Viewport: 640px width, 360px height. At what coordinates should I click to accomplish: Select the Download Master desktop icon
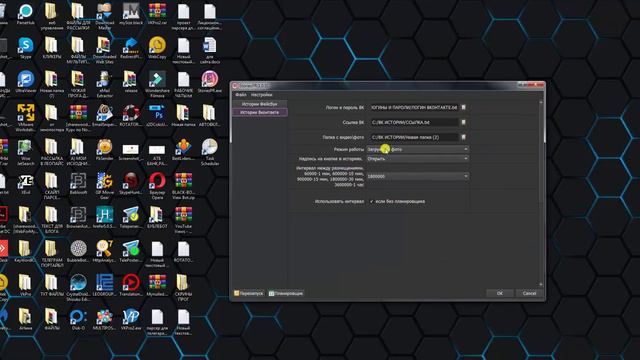click(104, 16)
